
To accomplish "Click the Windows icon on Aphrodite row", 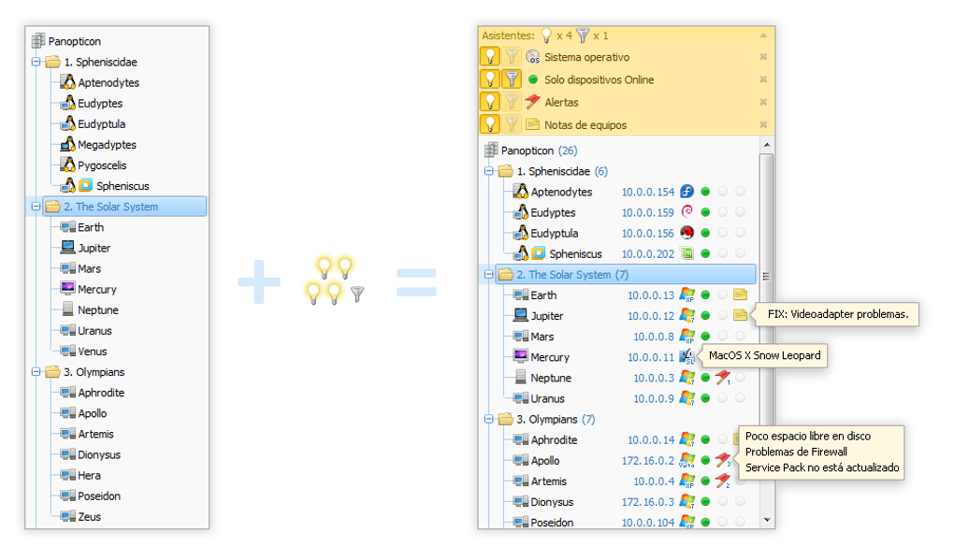I will click(x=687, y=439).
